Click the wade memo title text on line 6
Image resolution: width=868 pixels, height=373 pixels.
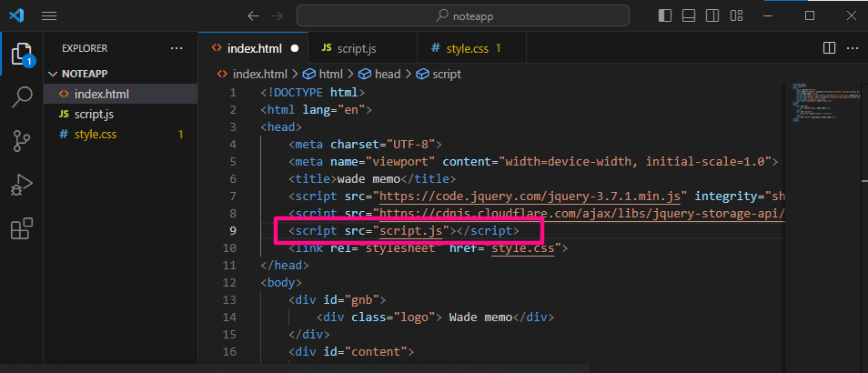[368, 178]
